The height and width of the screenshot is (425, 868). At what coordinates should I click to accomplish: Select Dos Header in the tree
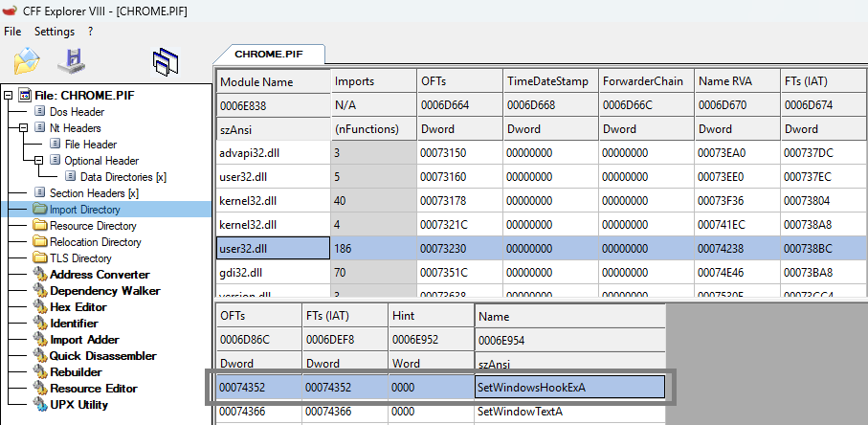(77, 112)
